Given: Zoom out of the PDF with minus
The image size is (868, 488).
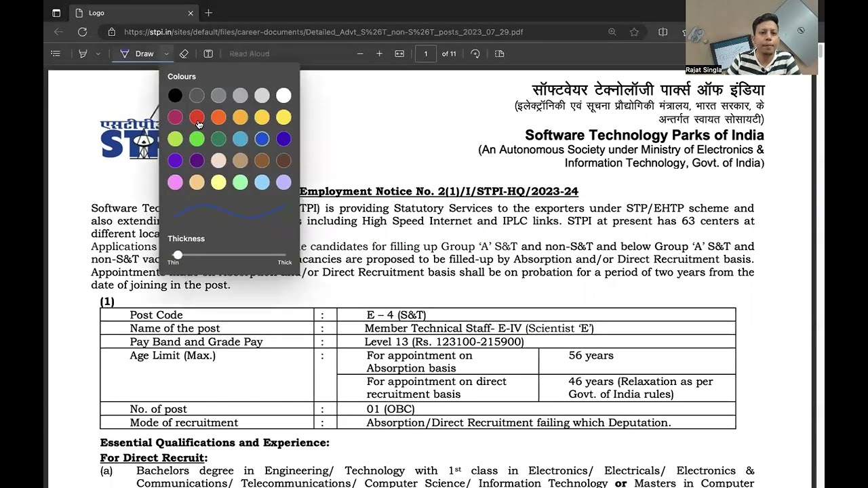Looking at the screenshot, I should (360, 54).
